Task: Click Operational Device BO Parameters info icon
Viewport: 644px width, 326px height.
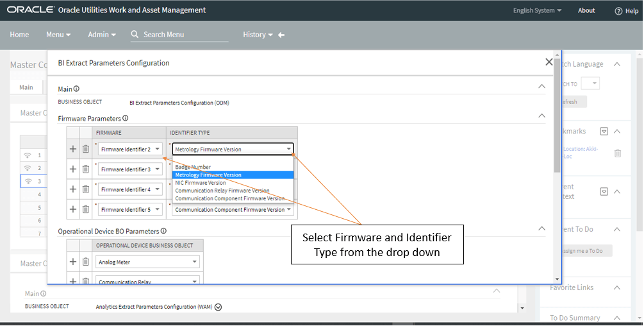Action: [163, 231]
